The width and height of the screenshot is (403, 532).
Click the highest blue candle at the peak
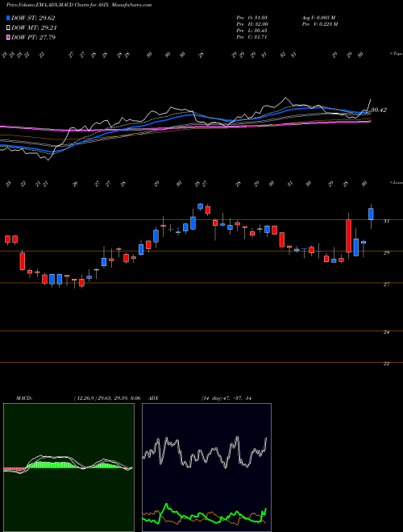pyautogui.click(x=201, y=206)
